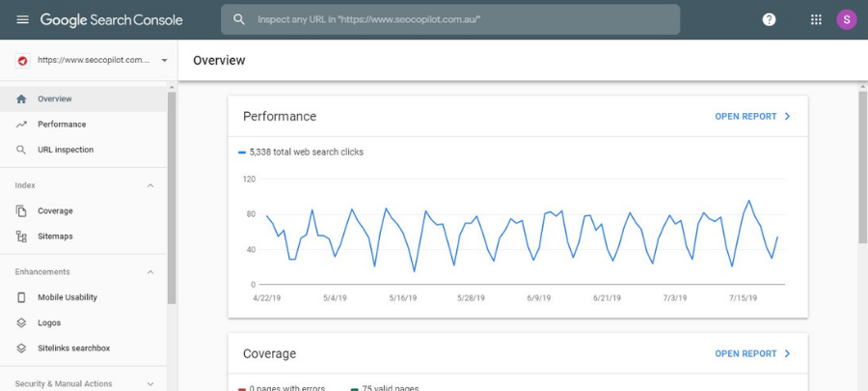The height and width of the screenshot is (391, 868).
Task: Click the 4/22/19 date axis label
Action: (267, 298)
